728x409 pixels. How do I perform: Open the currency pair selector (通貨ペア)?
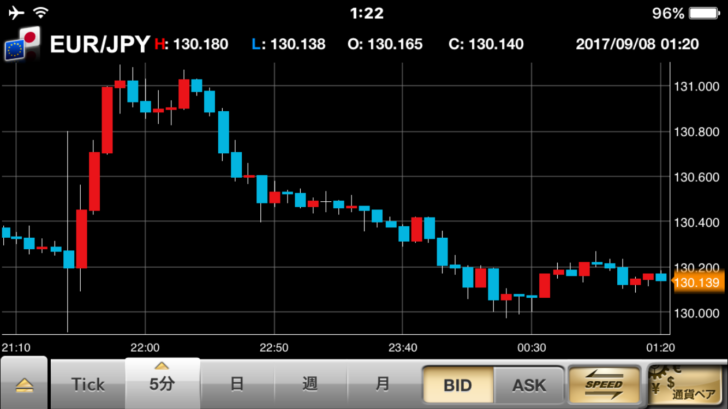[686, 385]
